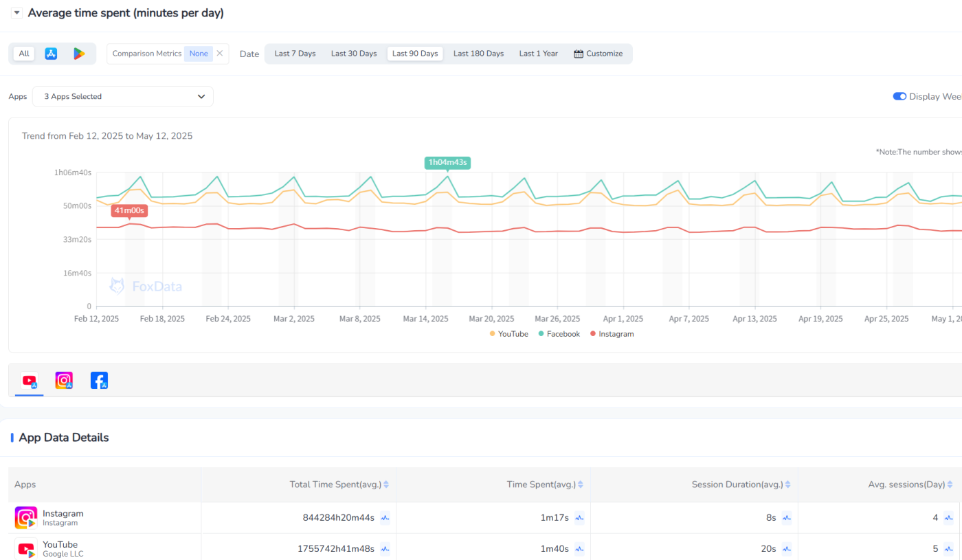
Task: Choose the Last 180 Days range
Action: [x=478, y=54]
